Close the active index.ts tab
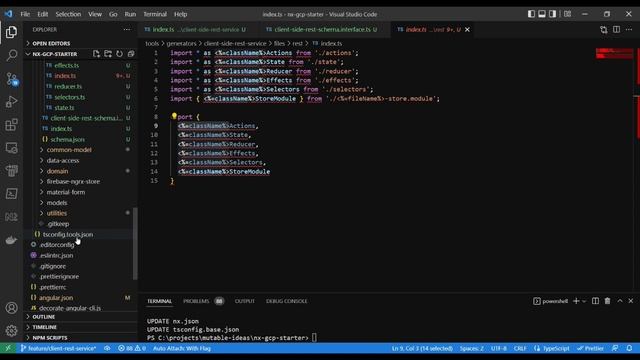This screenshot has width=640, height=360. pyautogui.click(x=467, y=29)
